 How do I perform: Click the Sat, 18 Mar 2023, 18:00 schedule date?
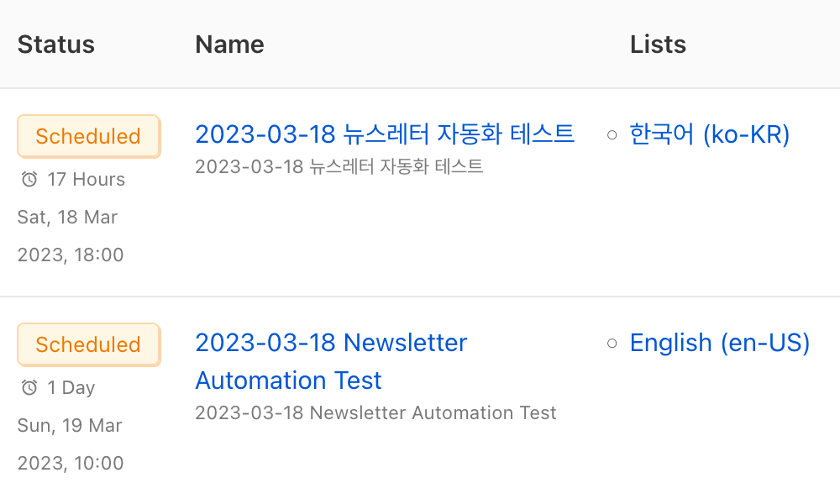(69, 236)
